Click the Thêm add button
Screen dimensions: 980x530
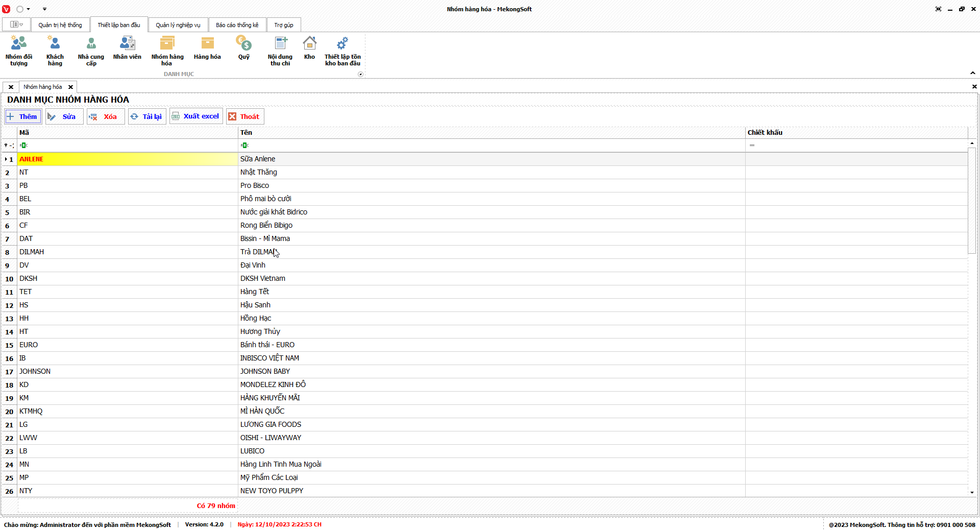click(x=23, y=116)
